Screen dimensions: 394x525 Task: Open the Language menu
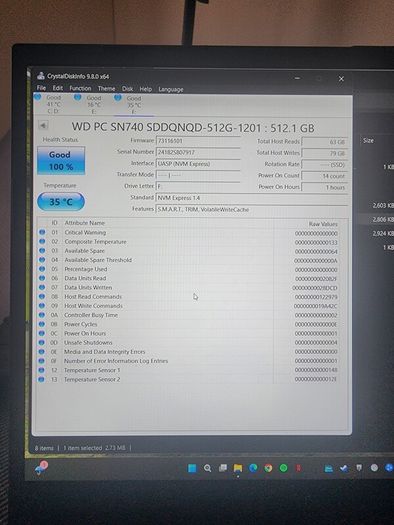pyautogui.click(x=171, y=90)
